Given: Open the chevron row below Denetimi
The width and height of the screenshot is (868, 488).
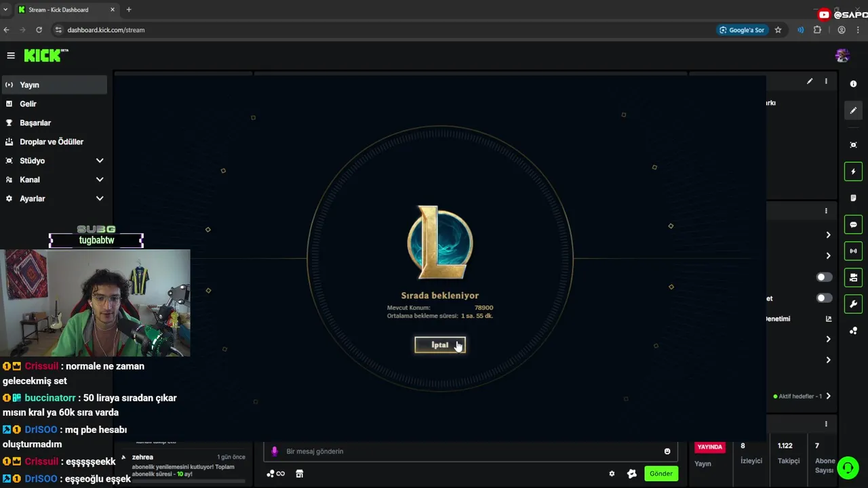Looking at the screenshot, I should click(828, 339).
